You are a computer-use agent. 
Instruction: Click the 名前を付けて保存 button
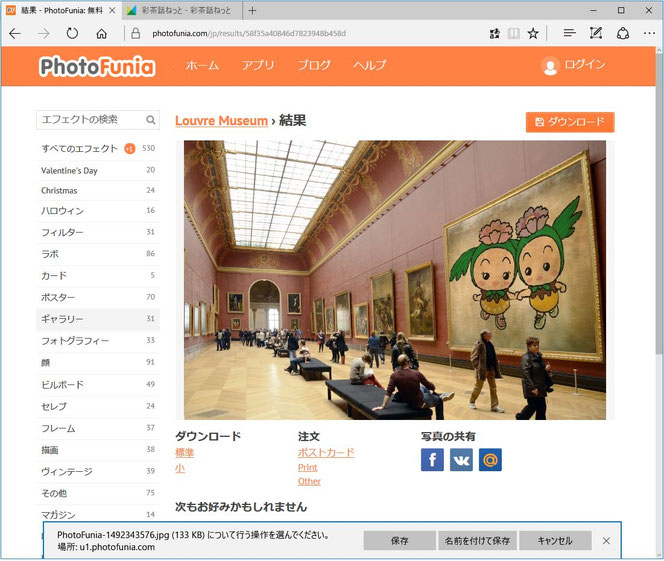coord(477,541)
